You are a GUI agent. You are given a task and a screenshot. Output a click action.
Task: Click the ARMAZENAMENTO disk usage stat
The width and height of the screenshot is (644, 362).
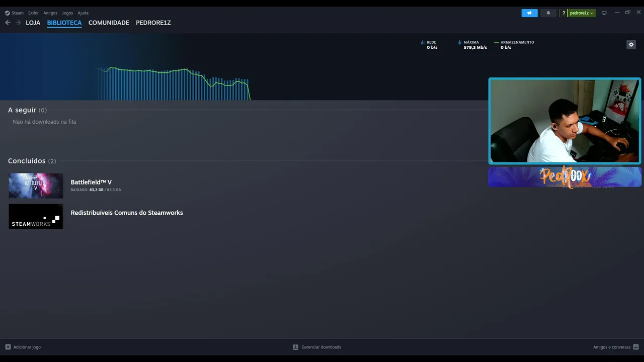coord(514,45)
